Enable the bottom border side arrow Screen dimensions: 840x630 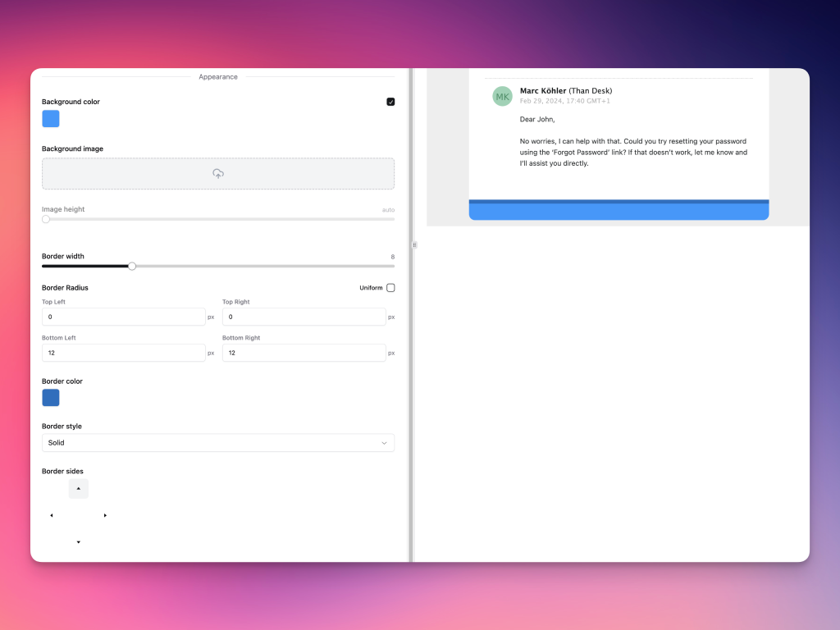coord(79,542)
